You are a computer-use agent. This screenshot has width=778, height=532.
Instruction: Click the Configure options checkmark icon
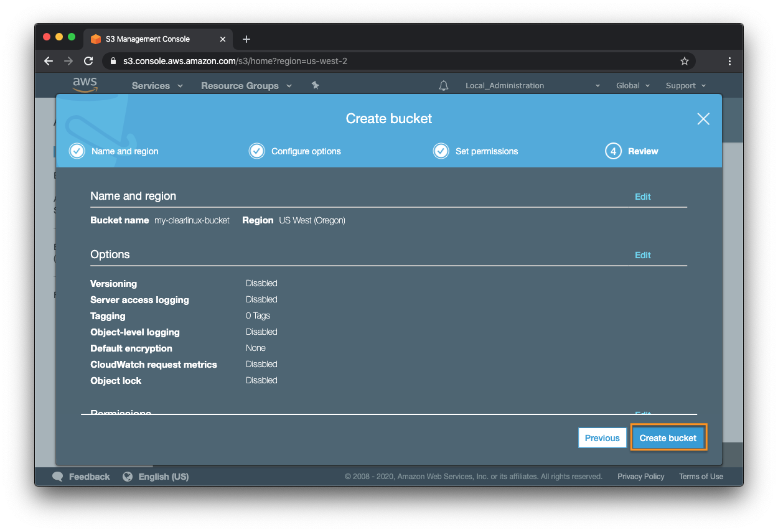[x=256, y=151]
